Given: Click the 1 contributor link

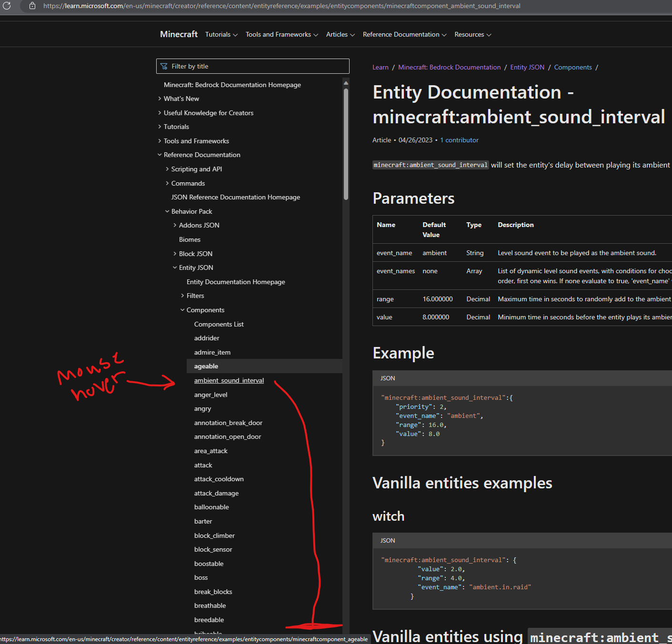Looking at the screenshot, I should tap(459, 140).
